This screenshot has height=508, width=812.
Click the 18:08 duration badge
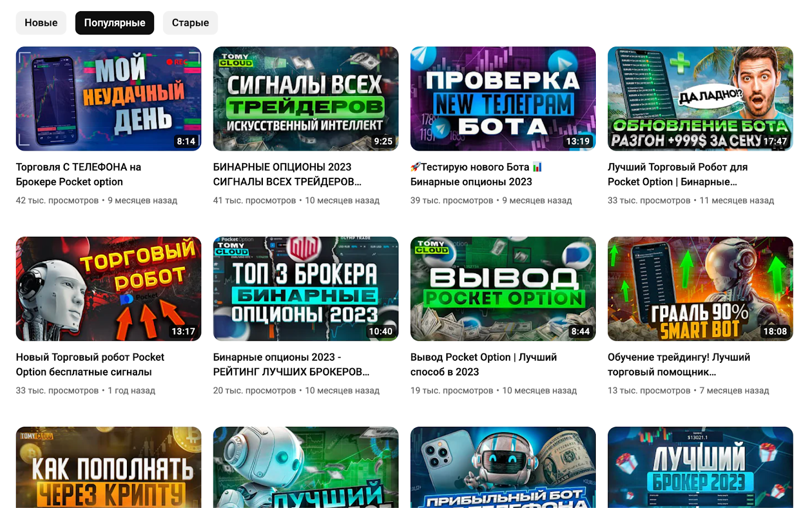(775, 331)
